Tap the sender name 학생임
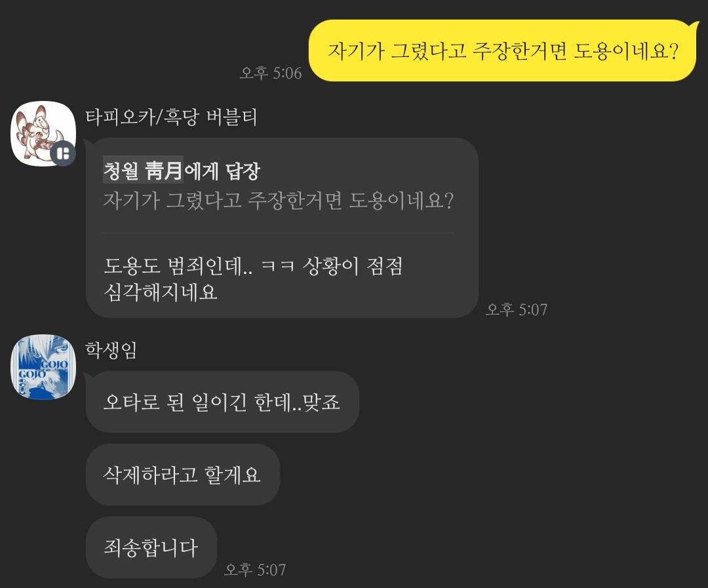This screenshot has width=708, height=588. (111, 350)
